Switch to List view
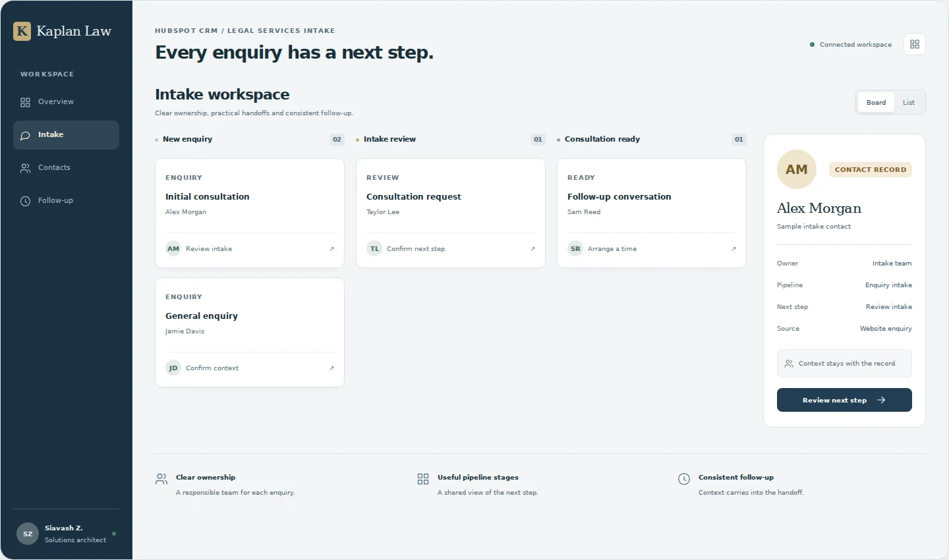Image resolution: width=949 pixels, height=560 pixels. (x=909, y=102)
